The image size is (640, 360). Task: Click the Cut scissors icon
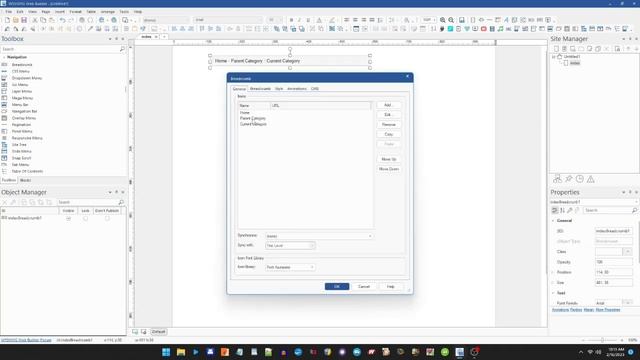click(35, 20)
